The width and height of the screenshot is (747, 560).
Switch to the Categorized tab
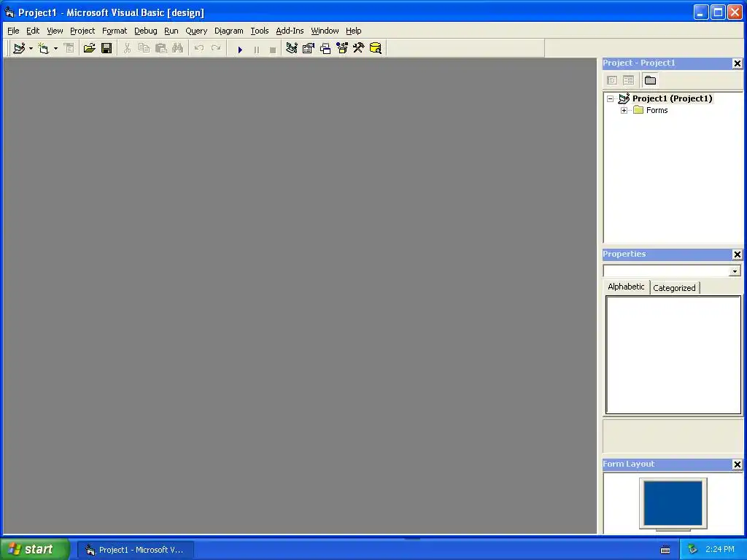(674, 288)
